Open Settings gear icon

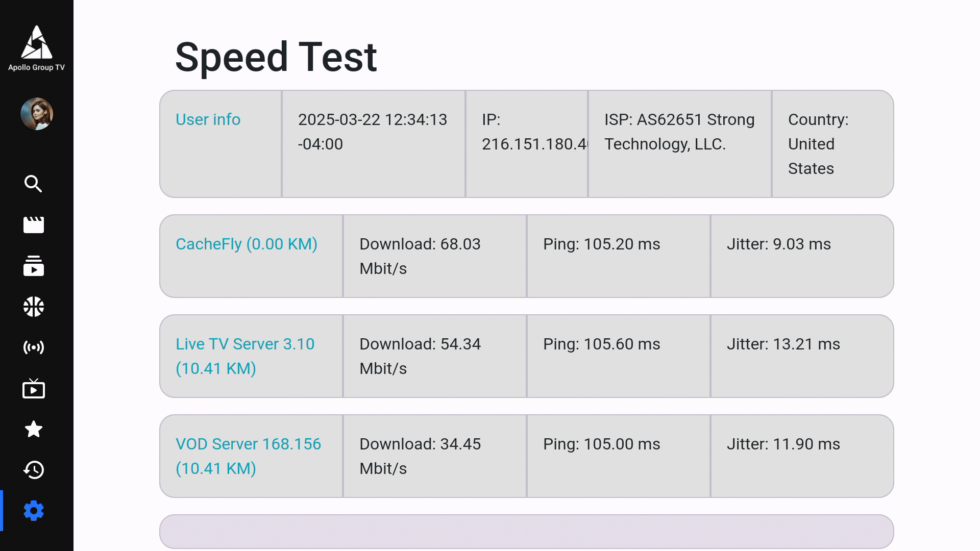coord(34,511)
